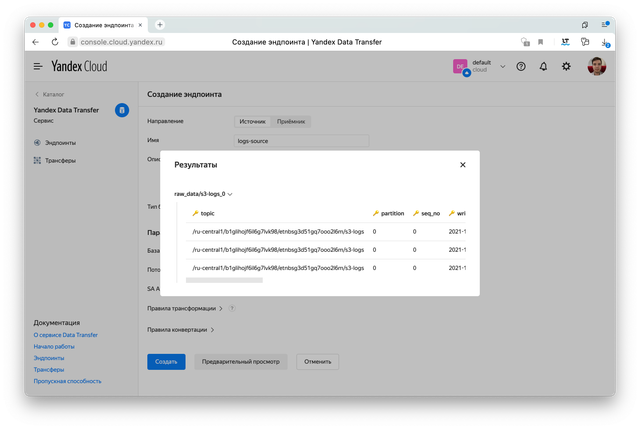Open Трансферы in the sidebar
This screenshot has height=429, width=640.
[60, 160]
